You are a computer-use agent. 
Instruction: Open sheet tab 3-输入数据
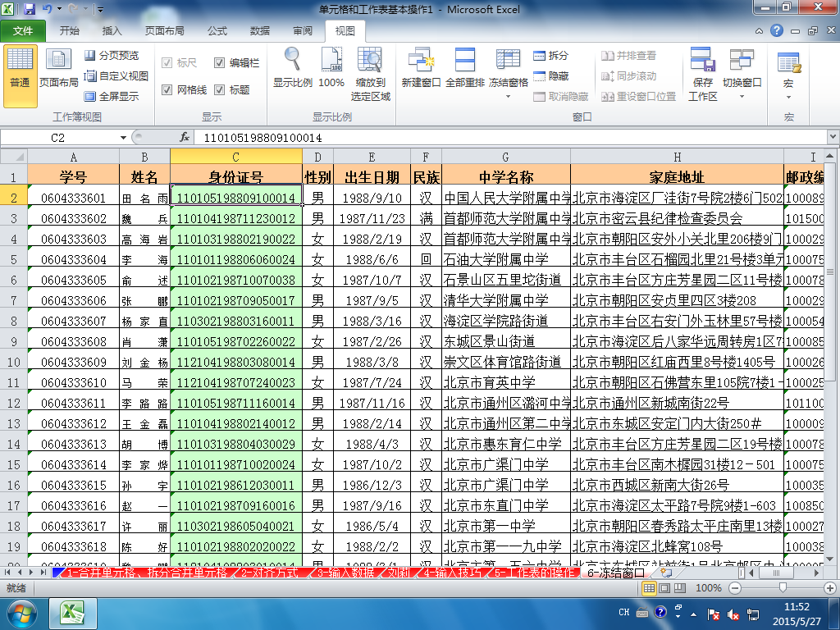click(345, 573)
